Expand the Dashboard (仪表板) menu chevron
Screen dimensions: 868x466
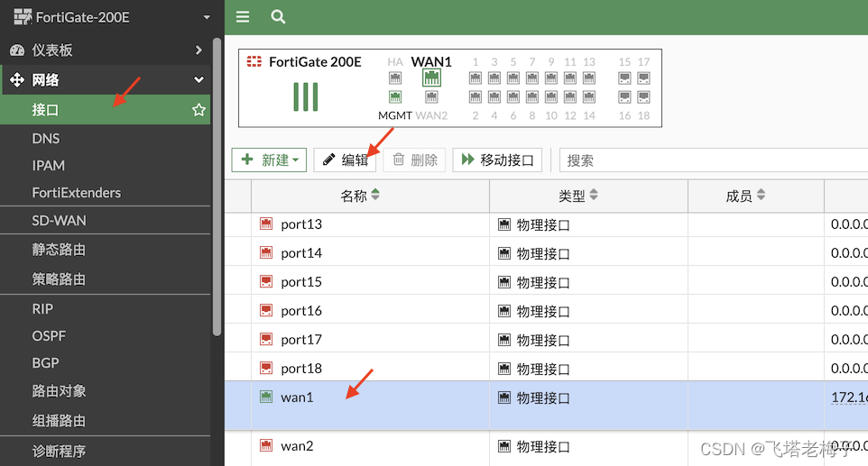click(199, 50)
